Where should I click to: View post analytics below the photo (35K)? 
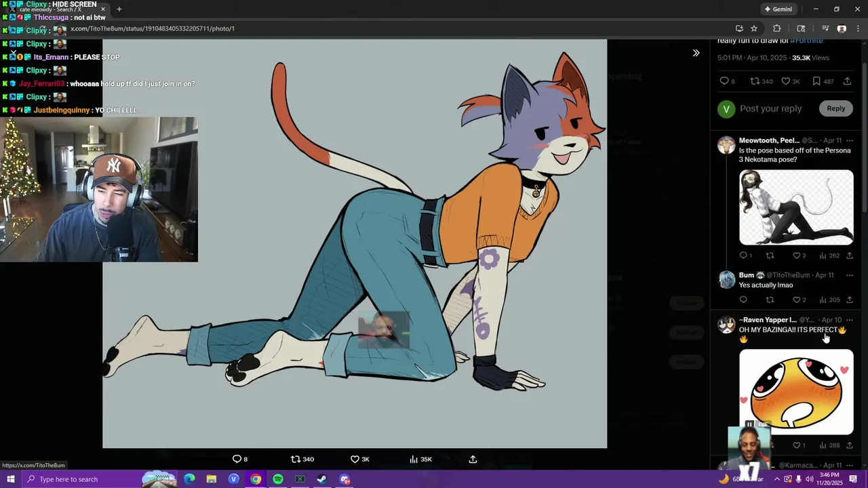(420, 459)
